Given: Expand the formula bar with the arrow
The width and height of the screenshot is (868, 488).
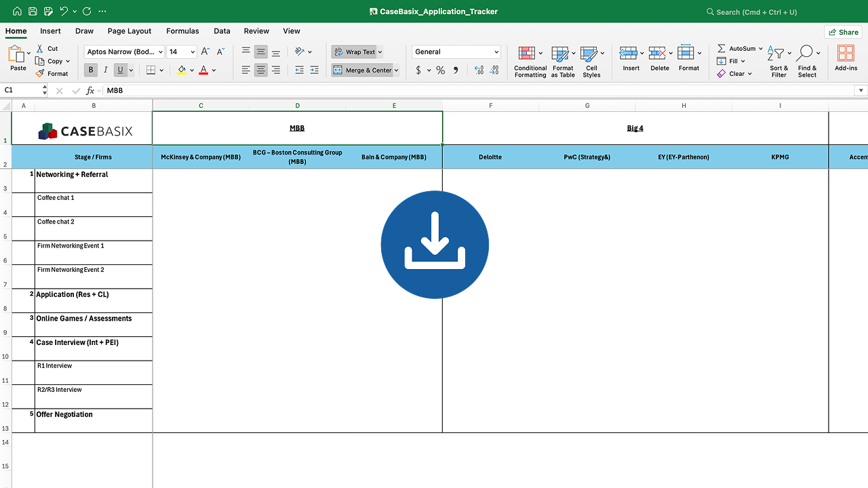Looking at the screenshot, I should coord(861,90).
